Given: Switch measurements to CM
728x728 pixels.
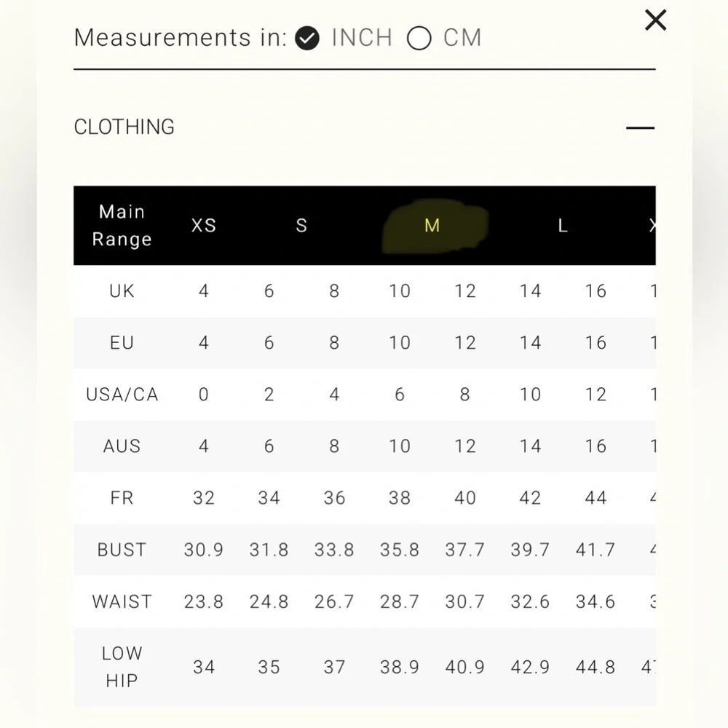Looking at the screenshot, I should point(419,38).
